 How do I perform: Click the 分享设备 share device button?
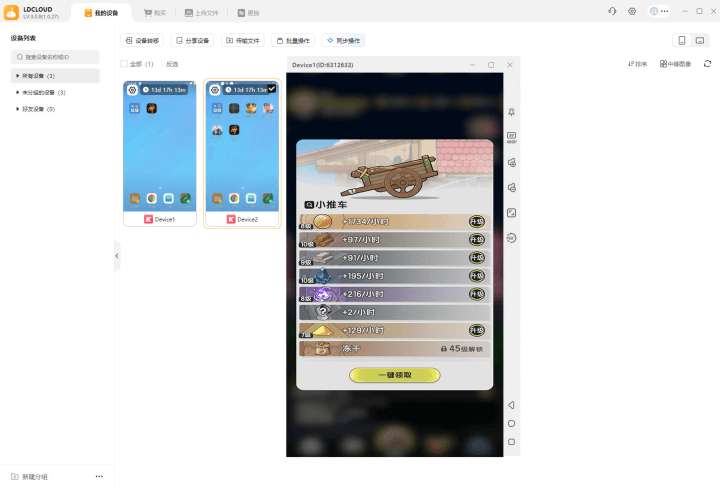point(192,40)
